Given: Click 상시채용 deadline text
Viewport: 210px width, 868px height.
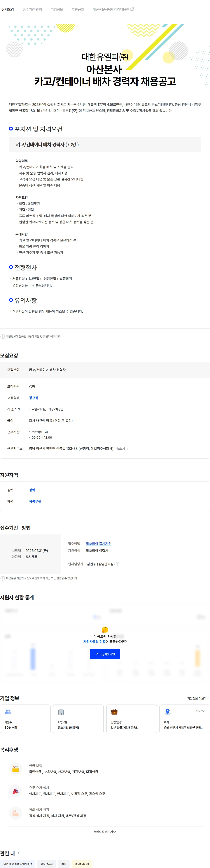Looking at the screenshot, I should [31, 557].
